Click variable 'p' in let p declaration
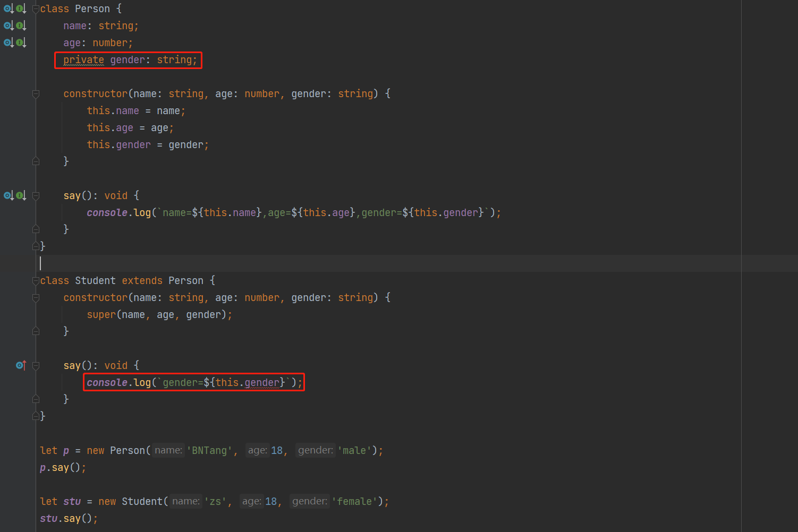Viewport: 798px width, 532px height. (x=66, y=451)
